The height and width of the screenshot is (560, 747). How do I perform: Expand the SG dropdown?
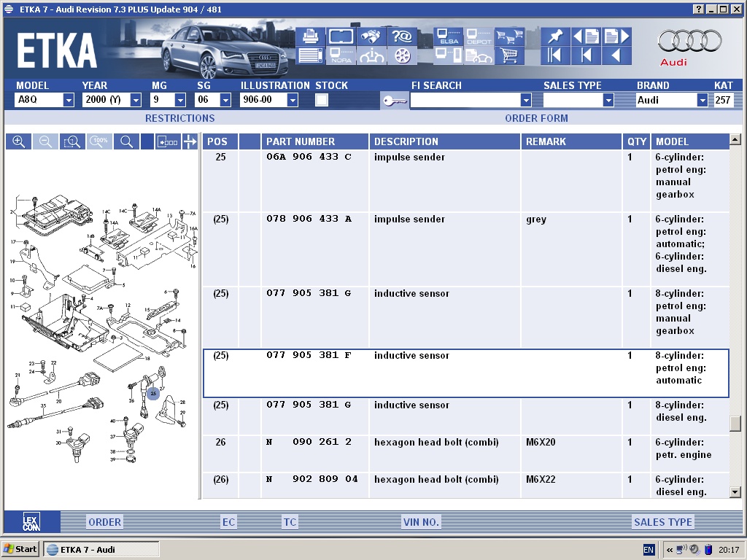click(x=226, y=100)
